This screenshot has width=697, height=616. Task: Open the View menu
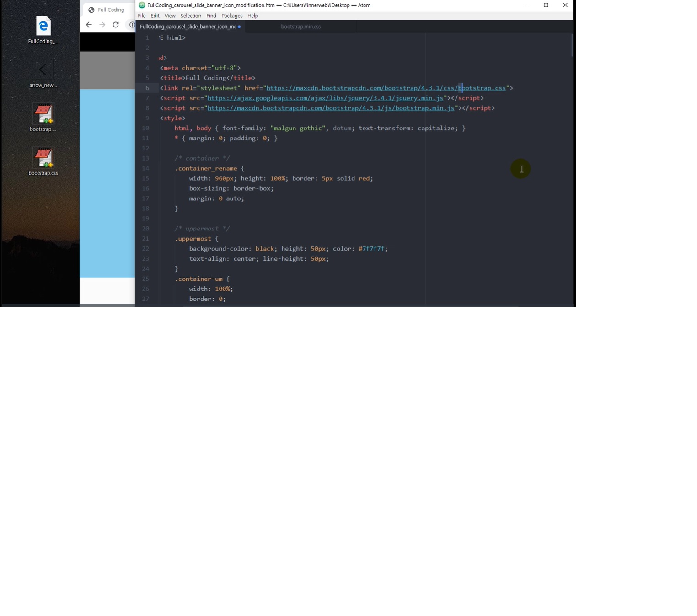[170, 16]
